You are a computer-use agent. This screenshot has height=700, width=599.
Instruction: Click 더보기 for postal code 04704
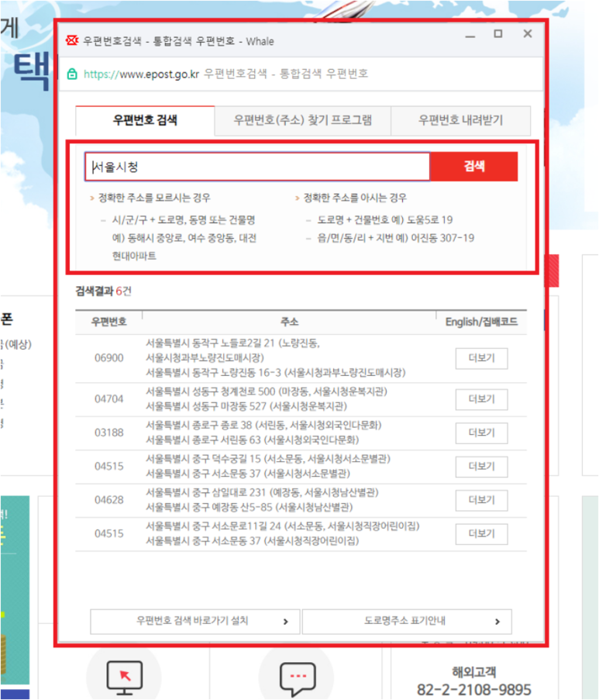point(482,399)
